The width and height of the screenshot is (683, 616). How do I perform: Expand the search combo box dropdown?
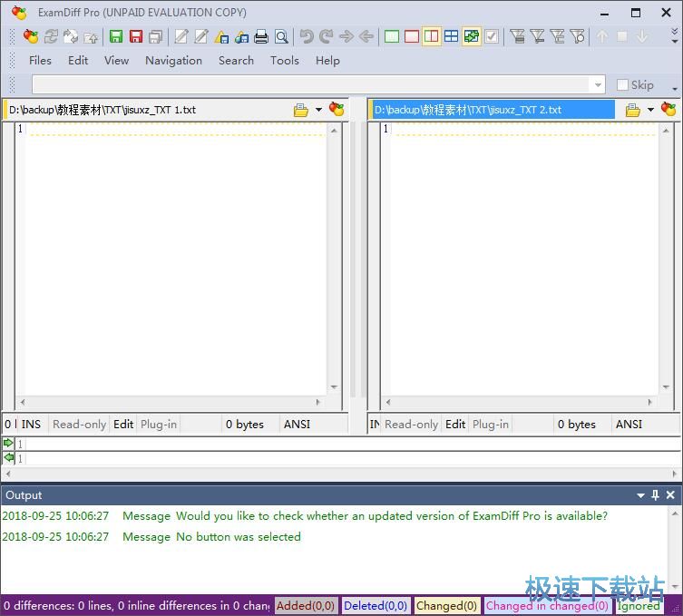(597, 84)
